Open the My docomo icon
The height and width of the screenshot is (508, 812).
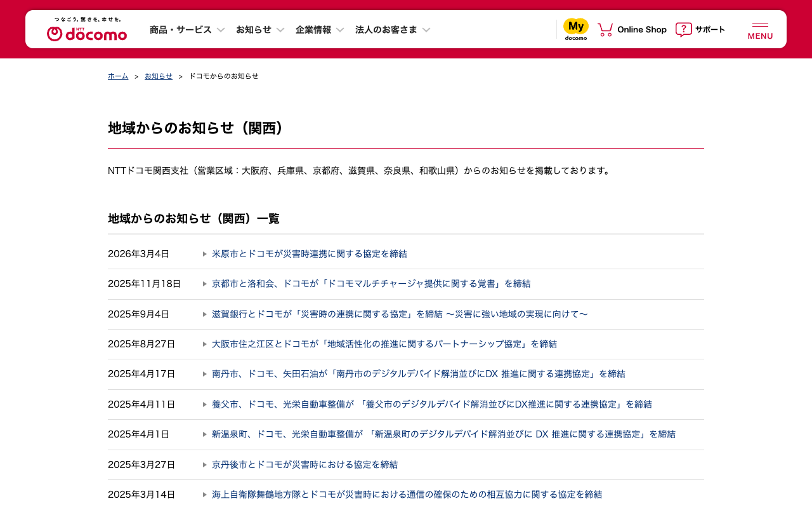click(576, 29)
